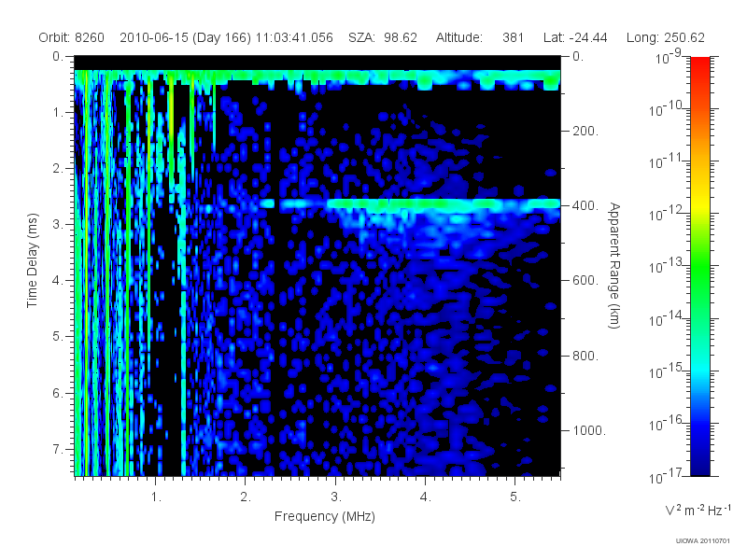Click the time delay tick label '4.'
The height and width of the screenshot is (560, 747).
[x=58, y=281]
